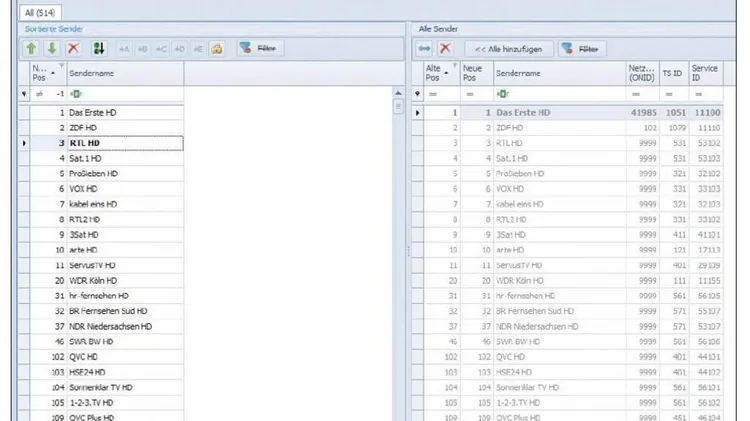Click the +B favorites list icon
Viewport: 750px width, 421px height.
[x=143, y=49]
